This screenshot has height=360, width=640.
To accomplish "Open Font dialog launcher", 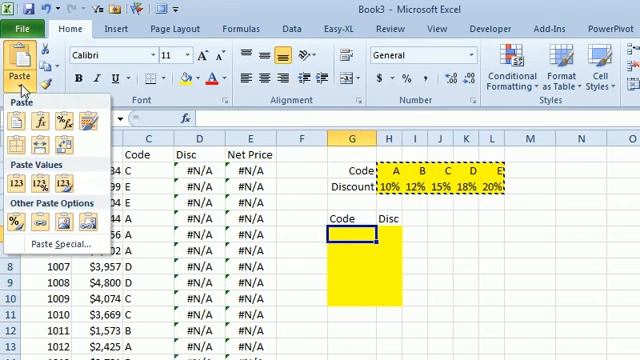I will (225, 100).
